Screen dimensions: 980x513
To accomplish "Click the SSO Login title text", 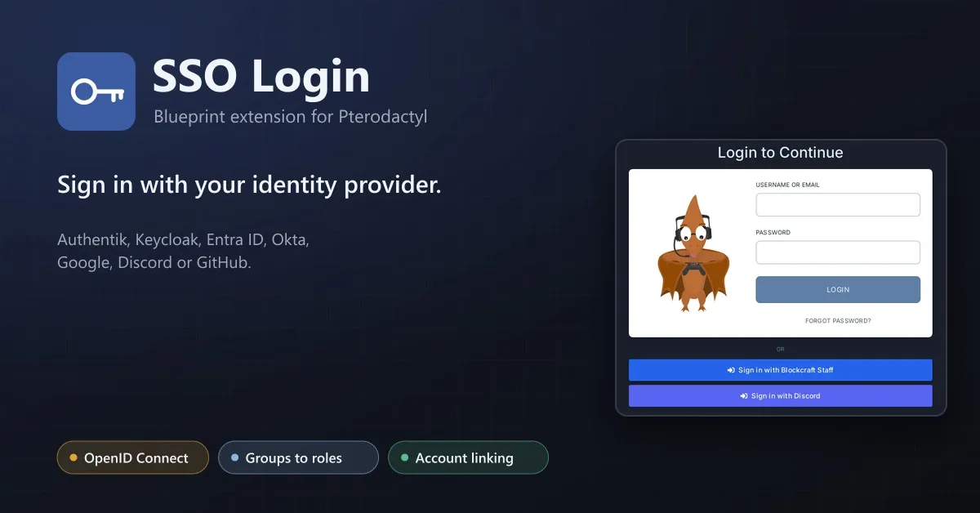I will pos(261,77).
